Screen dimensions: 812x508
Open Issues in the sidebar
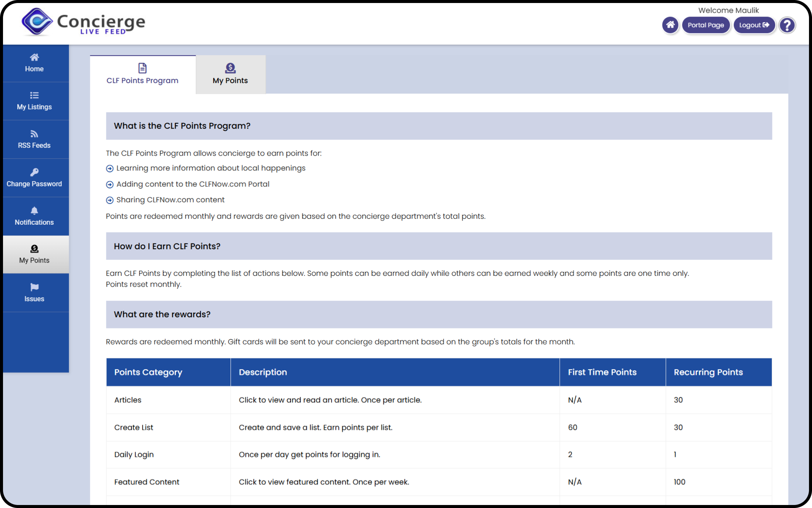[34, 293]
